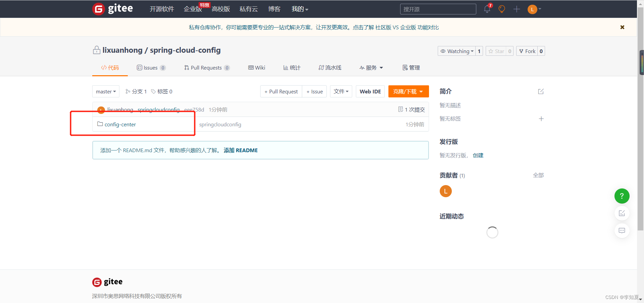Click 企业版 in top navigation
The height and width of the screenshot is (303, 644).
[x=193, y=9]
